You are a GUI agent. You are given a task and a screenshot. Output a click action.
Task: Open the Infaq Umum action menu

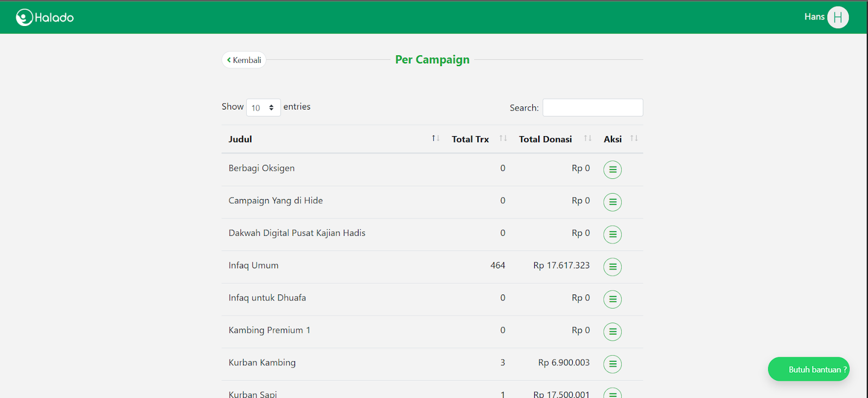tap(612, 267)
